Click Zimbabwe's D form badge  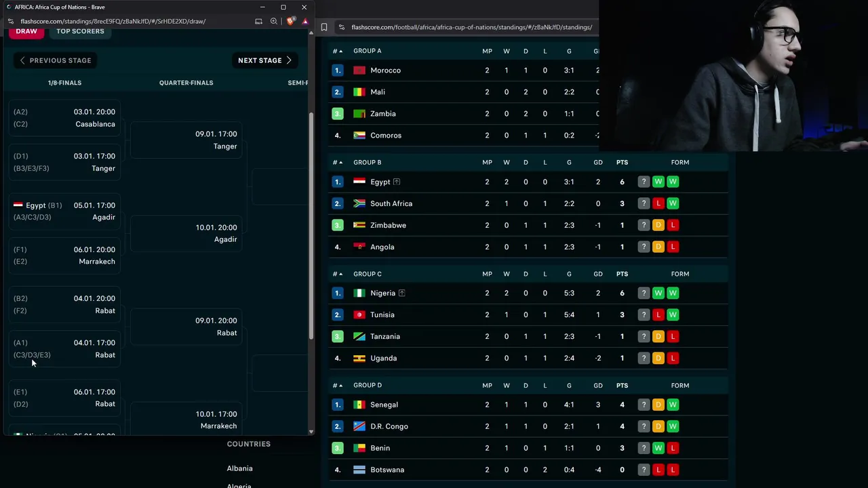658,225
